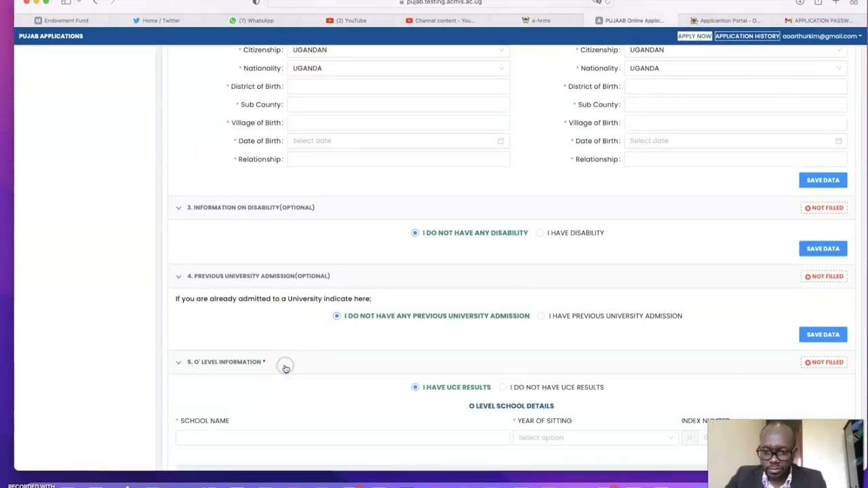Click the left Date of Birth field
868x488 pixels.
399,141
